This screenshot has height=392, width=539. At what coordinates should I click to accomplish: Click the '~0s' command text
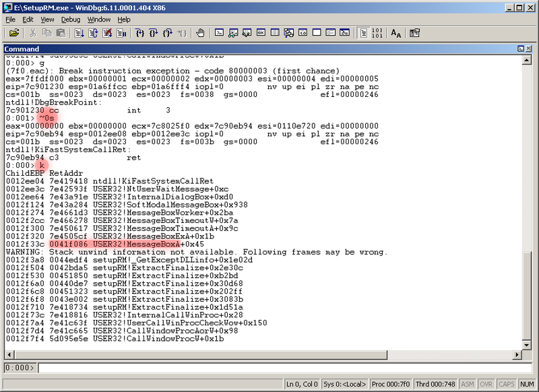46,118
